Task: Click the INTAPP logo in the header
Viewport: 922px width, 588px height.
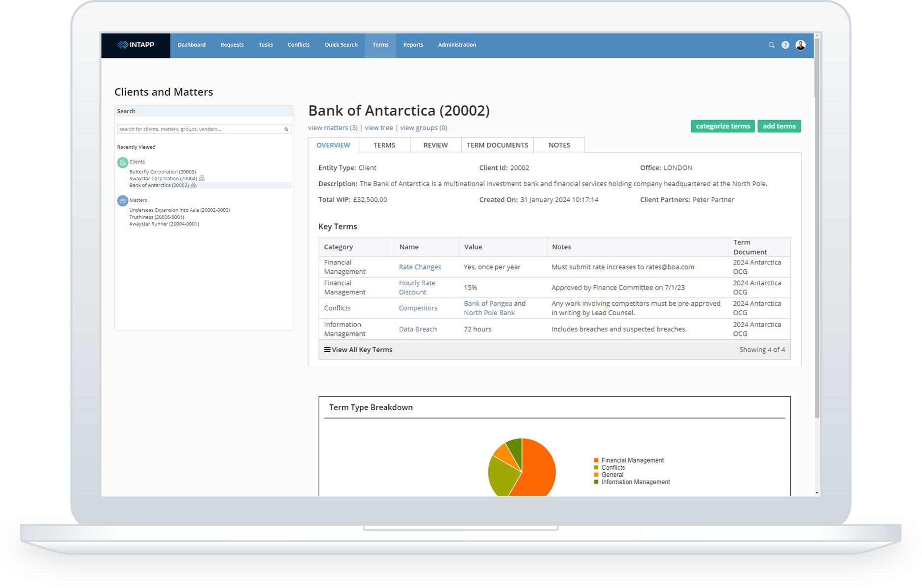Action: 136,45
